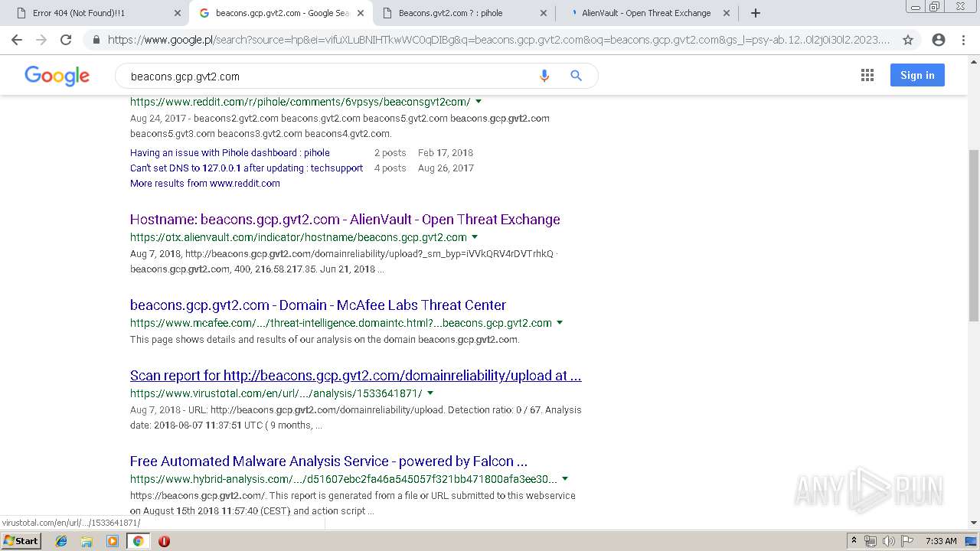Image resolution: width=980 pixels, height=551 pixels.
Task: Click the 'Feb 17, 2018' date text
Action: [x=446, y=153]
